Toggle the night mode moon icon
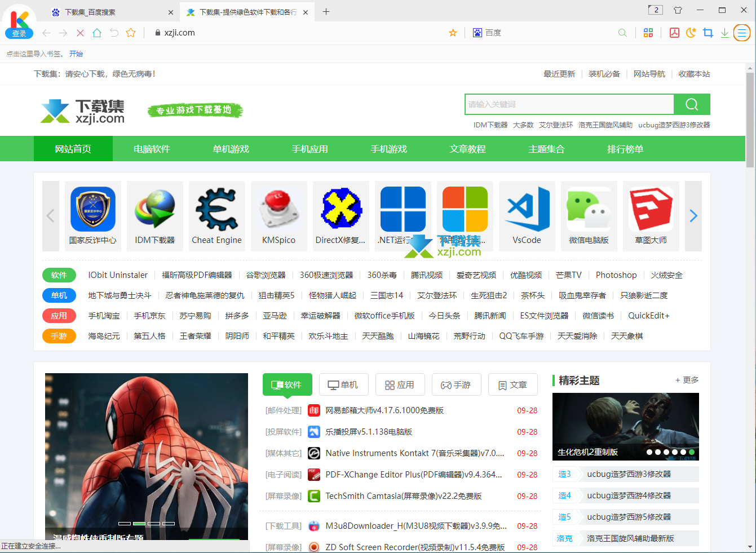 point(691,33)
